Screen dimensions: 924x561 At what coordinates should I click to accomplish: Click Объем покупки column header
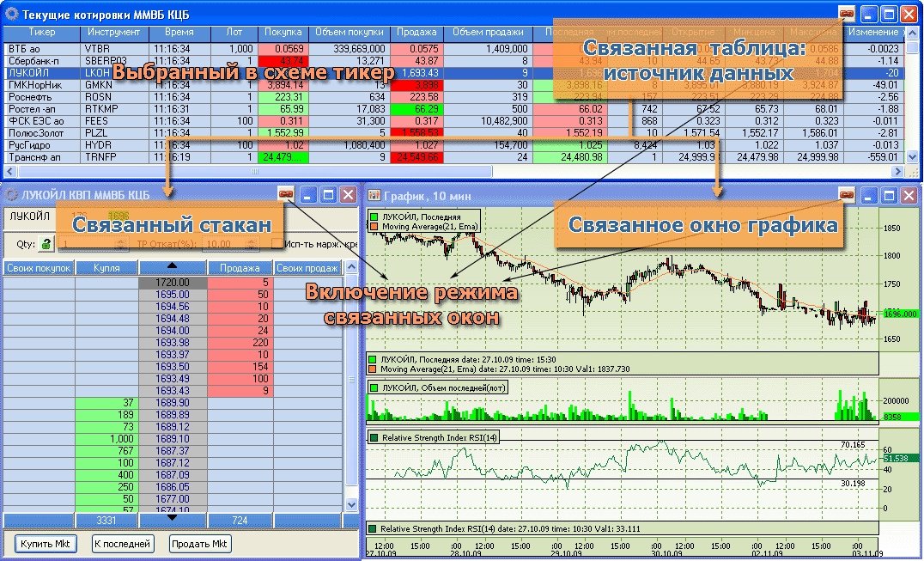(x=349, y=33)
